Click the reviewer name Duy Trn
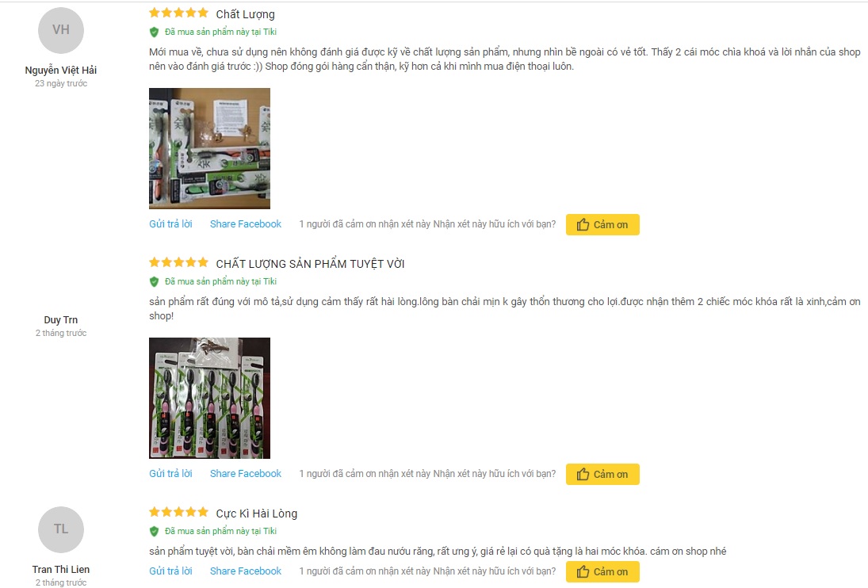The width and height of the screenshot is (868, 588). (61, 319)
